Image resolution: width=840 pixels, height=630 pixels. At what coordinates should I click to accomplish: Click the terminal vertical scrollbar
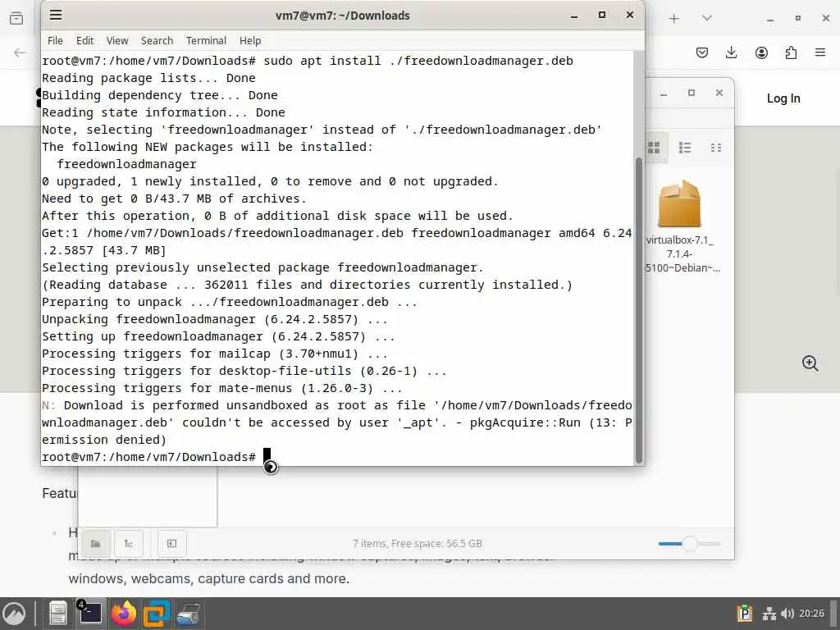click(638, 311)
